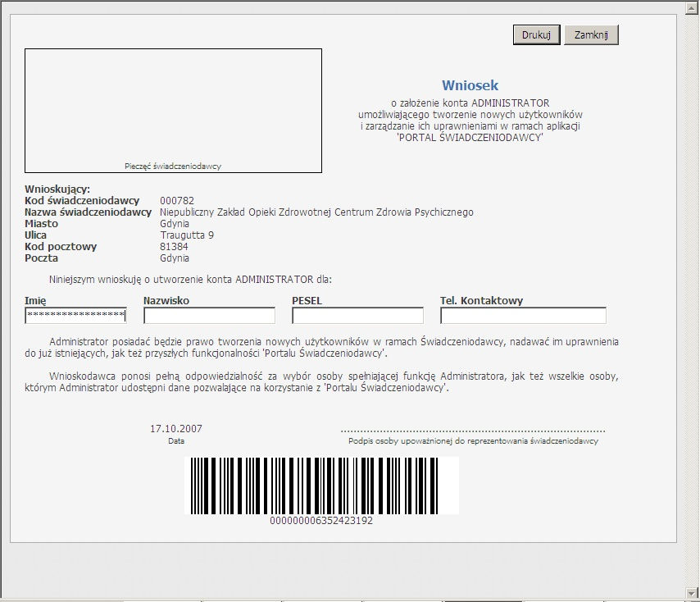
Task: Click the date 17.10.2007
Action: click(x=176, y=429)
